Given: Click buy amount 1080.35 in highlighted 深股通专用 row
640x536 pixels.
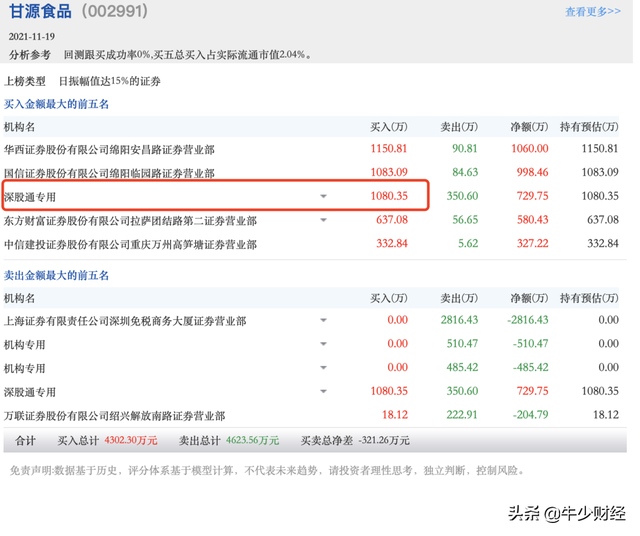Looking at the screenshot, I should 389,196.
